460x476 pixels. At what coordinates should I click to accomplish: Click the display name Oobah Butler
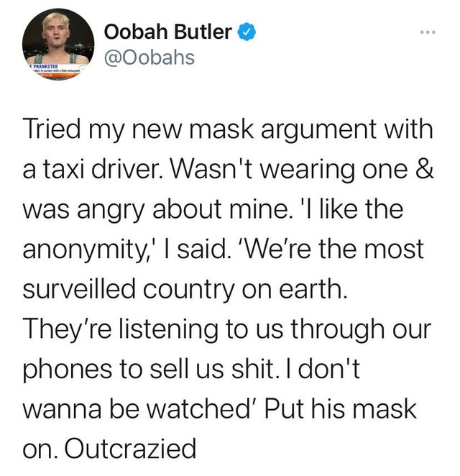pyautogui.click(x=168, y=32)
